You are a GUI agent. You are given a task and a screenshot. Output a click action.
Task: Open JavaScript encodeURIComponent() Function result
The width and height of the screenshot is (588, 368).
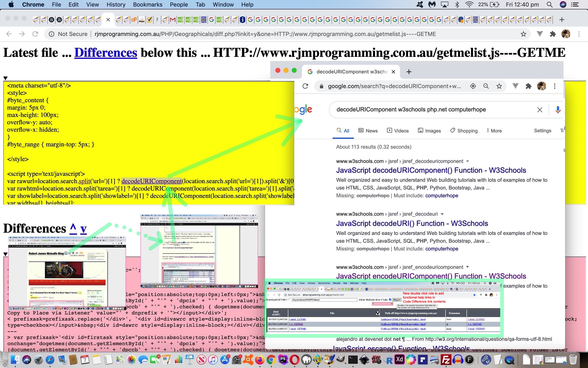[x=431, y=276]
